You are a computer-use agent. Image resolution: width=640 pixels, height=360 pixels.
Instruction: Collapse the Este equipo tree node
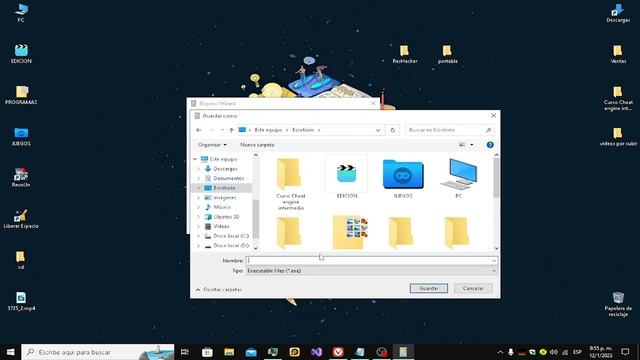click(195, 159)
